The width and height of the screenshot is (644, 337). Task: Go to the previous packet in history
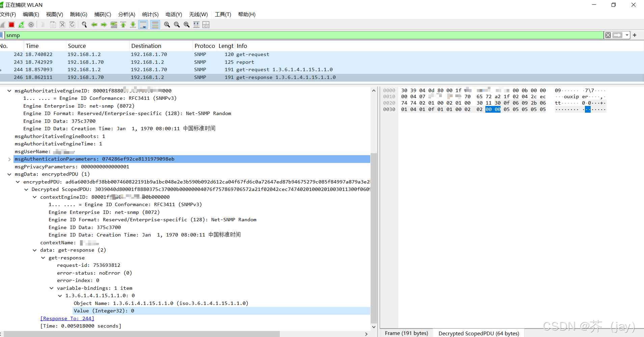94,24
